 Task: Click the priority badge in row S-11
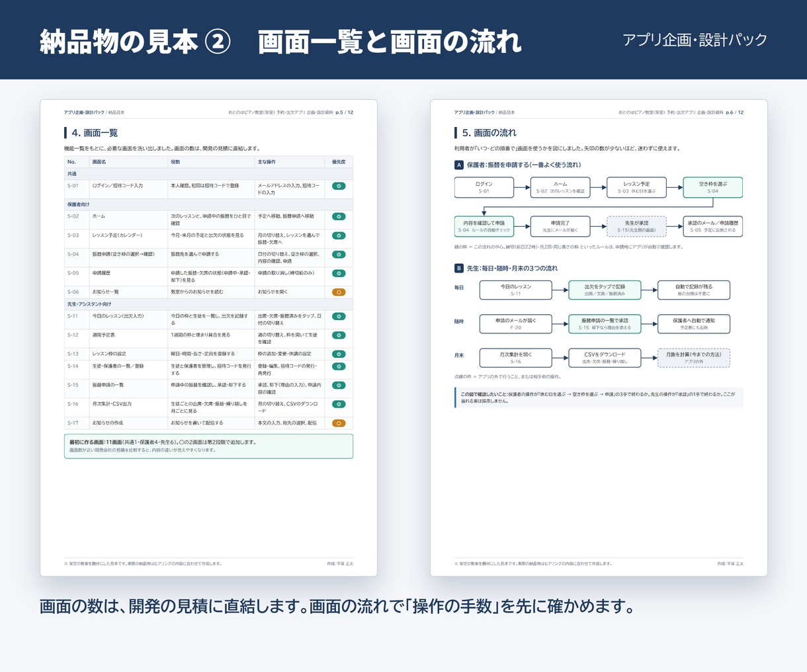339,316
